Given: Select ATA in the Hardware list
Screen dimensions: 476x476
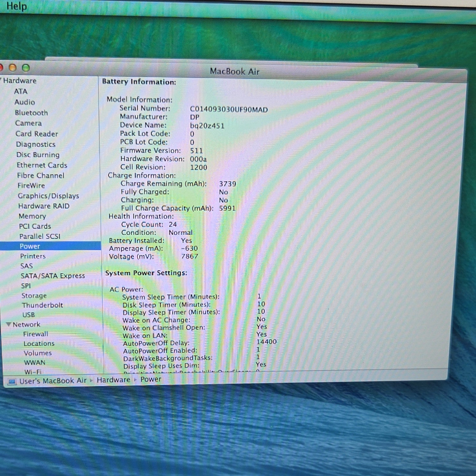Looking at the screenshot, I should tap(21, 91).
